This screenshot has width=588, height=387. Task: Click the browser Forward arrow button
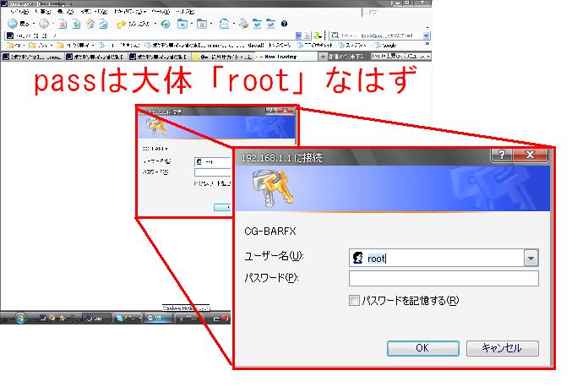click(x=43, y=24)
